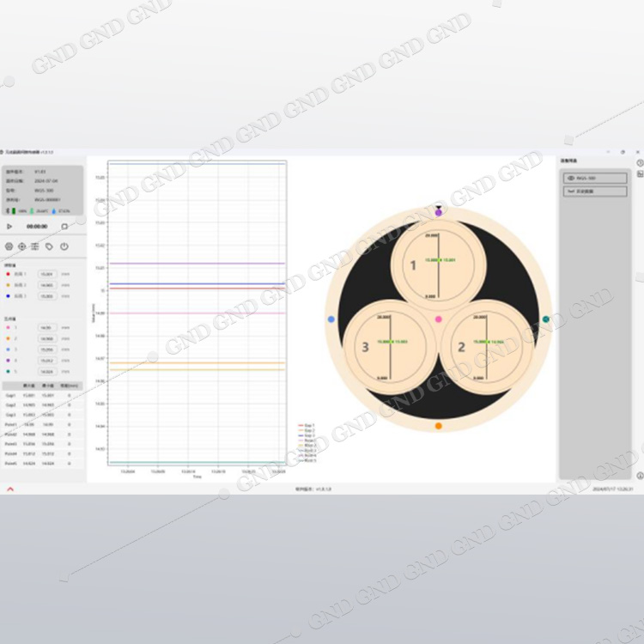
Task: Click the second device list button
Action: coord(594,192)
